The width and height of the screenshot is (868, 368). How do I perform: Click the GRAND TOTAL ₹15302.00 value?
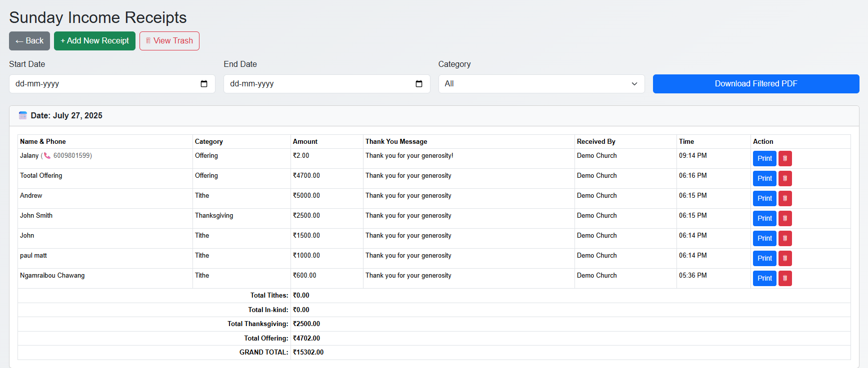coord(308,353)
